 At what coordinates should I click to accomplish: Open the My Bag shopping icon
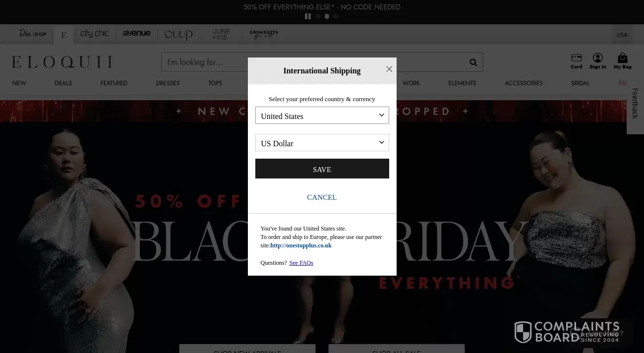(x=622, y=61)
